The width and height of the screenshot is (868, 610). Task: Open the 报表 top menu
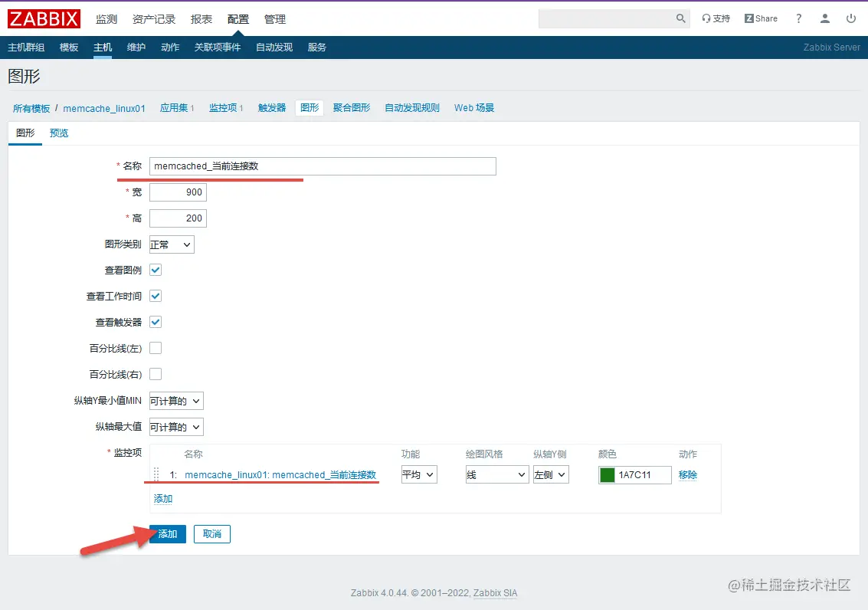click(x=201, y=19)
